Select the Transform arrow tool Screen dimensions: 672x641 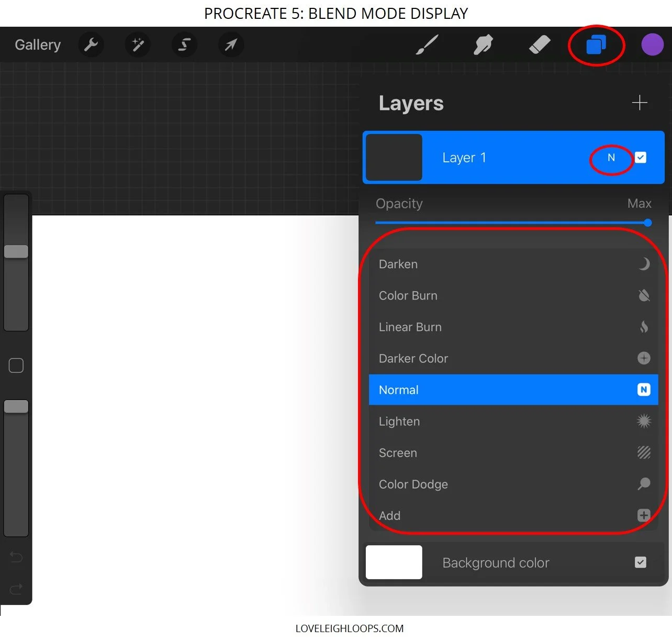point(231,45)
